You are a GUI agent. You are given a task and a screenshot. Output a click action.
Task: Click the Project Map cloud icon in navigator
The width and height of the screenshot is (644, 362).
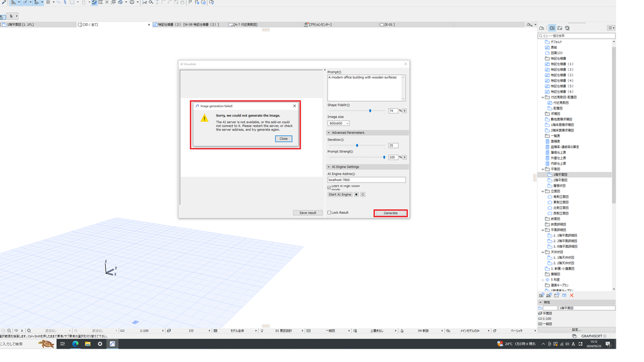[542, 28]
